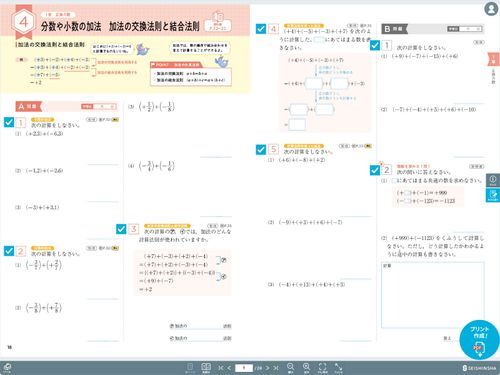Click the zoom out magnifier icon
The image size is (500, 375).
pos(290,368)
